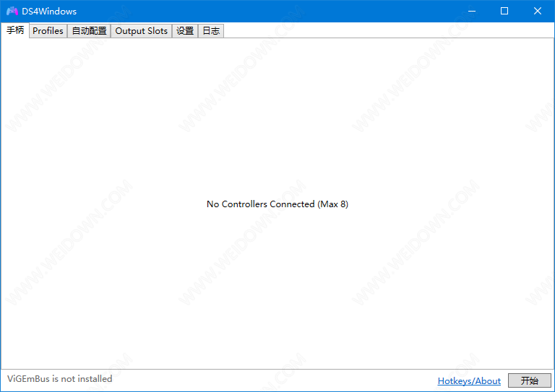Click 'ViGEmBus is not installed' status text
This screenshot has width=555, height=392.
60,379
